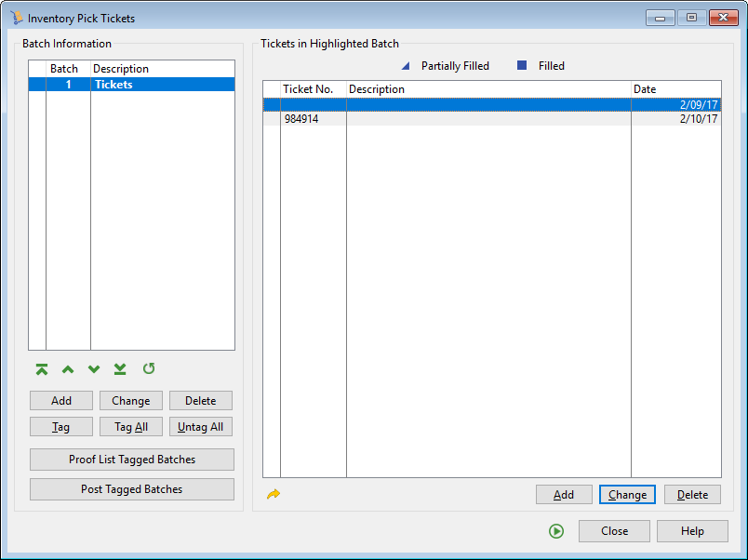Viewport: 748px width, 560px height.
Task: Click the blue Filled legend square
Action: 522,66
